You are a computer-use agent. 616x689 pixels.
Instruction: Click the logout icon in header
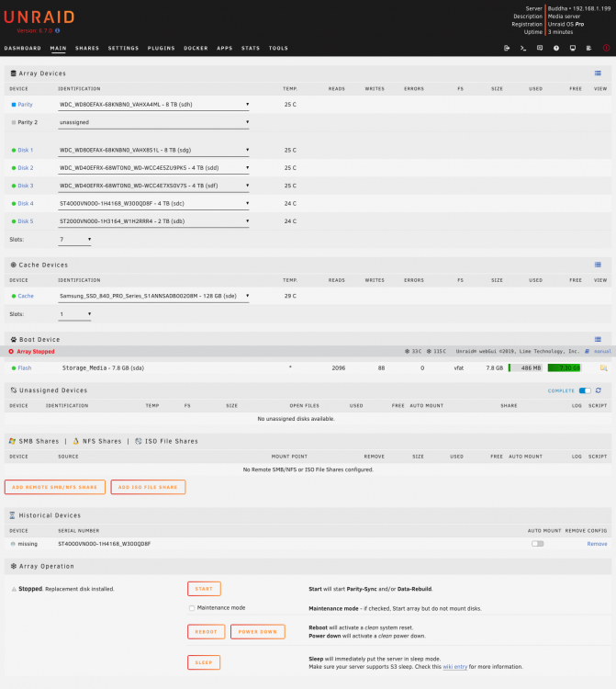[507, 48]
